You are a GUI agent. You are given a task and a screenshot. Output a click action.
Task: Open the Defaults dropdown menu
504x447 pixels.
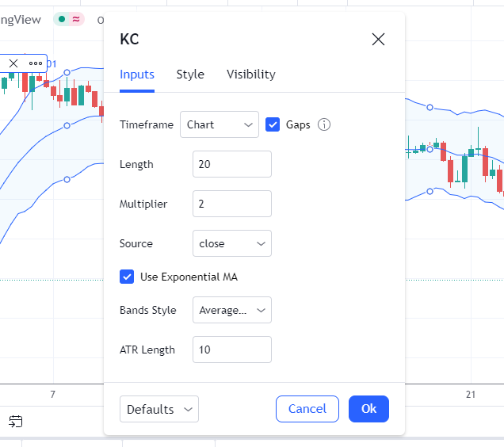coord(159,409)
